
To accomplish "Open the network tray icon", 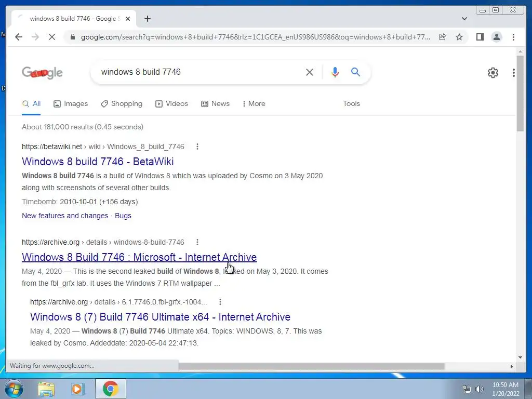I will click(467, 389).
